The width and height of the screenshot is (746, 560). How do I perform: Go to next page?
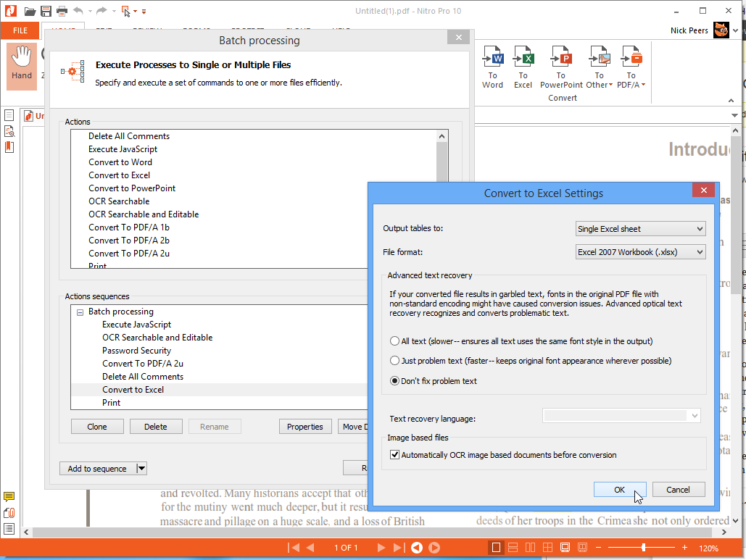pos(381,548)
